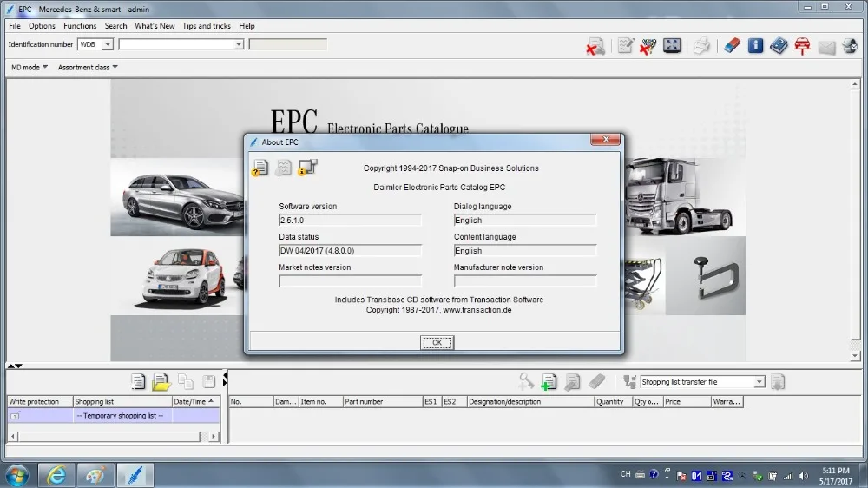Click main view scrollbar down arrow
This screenshot has width=868, height=488.
855,356
